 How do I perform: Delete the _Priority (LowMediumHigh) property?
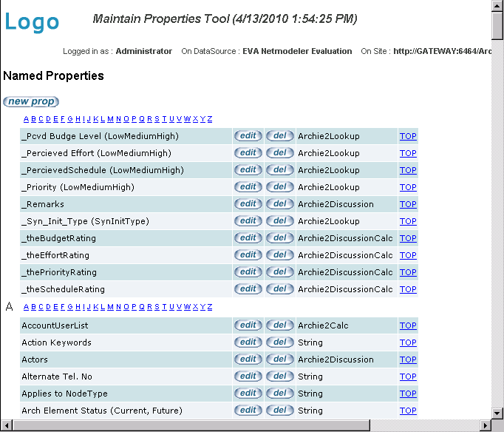coord(279,187)
